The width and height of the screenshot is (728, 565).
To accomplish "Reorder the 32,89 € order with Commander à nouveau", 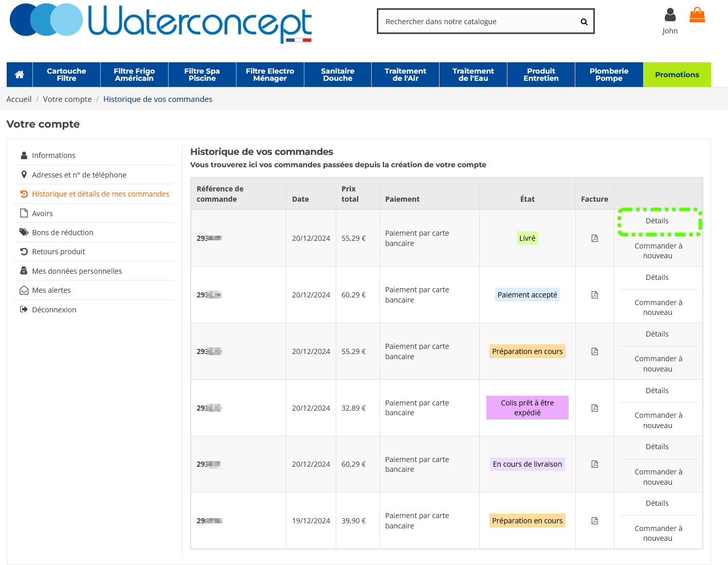I will click(658, 420).
